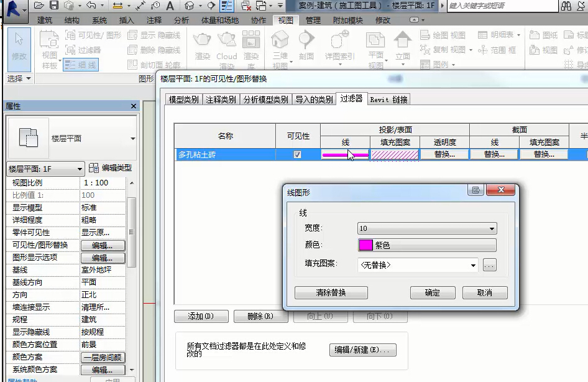Click the magenta projection line override swatch
The height and width of the screenshot is (382, 588).
(x=345, y=154)
